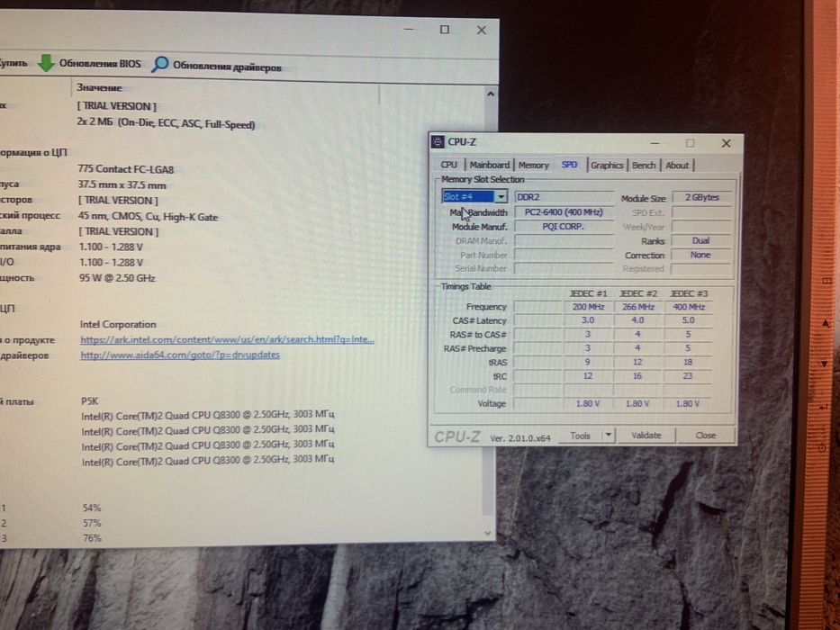Screen dimensions: 840x630
Task: Switch to the CPU tab in CPU-Z
Action: [449, 165]
